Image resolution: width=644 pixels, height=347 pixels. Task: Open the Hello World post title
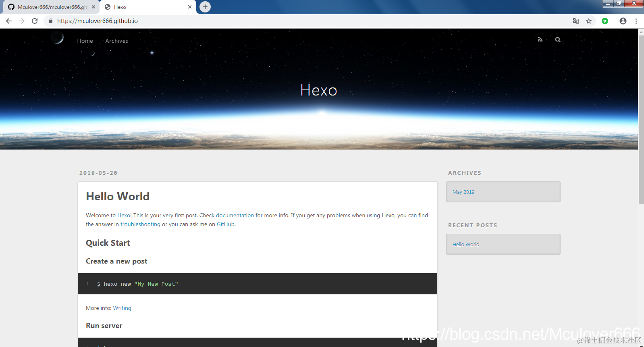coord(118,196)
